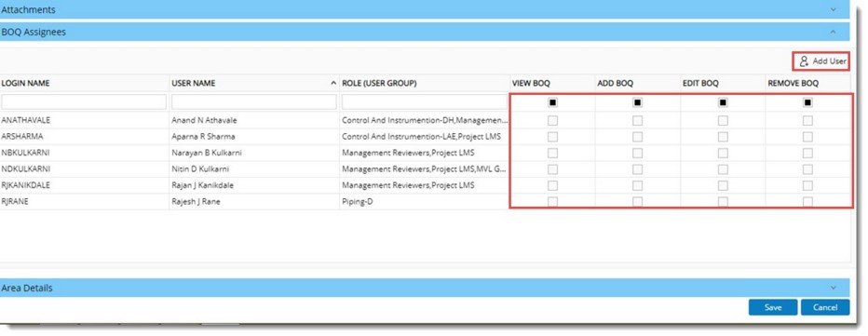
Task: Sort by LOGIN NAME column header
Action: [x=25, y=83]
